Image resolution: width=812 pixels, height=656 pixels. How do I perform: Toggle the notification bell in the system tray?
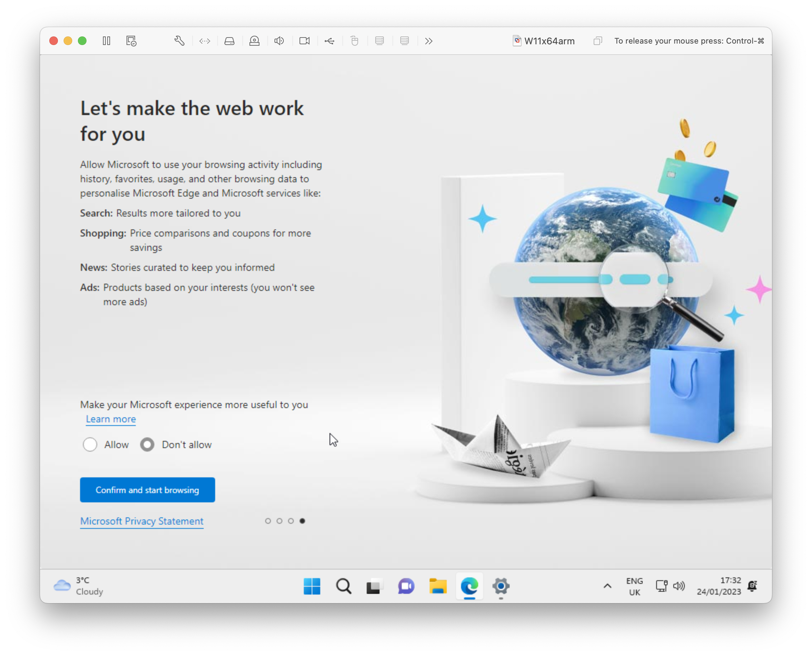coord(752,586)
